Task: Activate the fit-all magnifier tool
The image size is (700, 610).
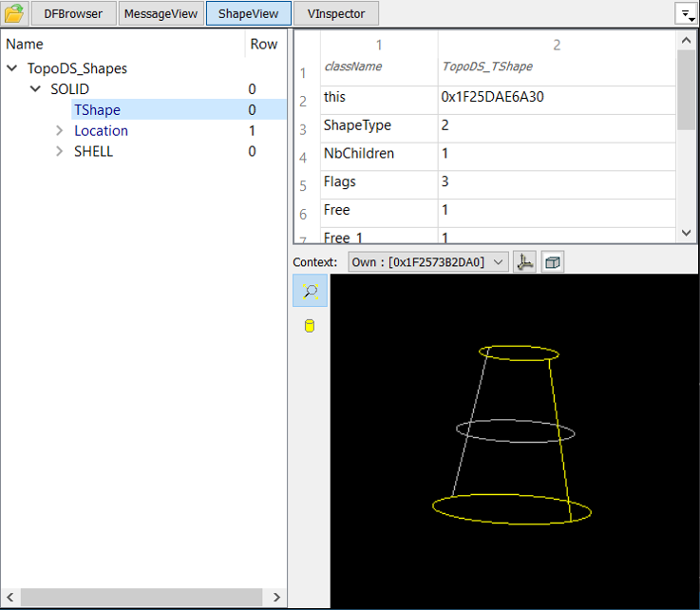Action: coord(311,292)
